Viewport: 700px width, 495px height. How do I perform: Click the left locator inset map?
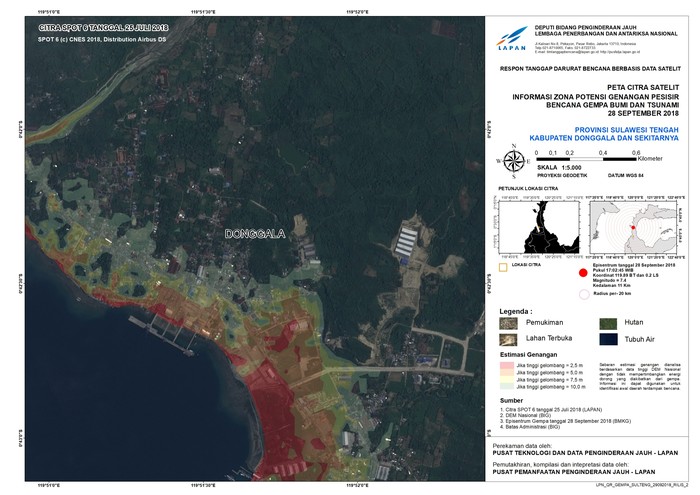coord(538,227)
